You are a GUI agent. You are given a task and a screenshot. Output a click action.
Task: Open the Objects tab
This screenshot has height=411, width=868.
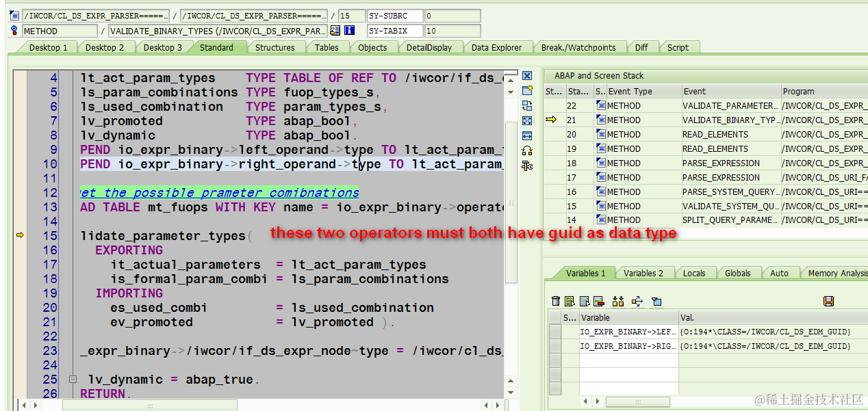(x=372, y=48)
